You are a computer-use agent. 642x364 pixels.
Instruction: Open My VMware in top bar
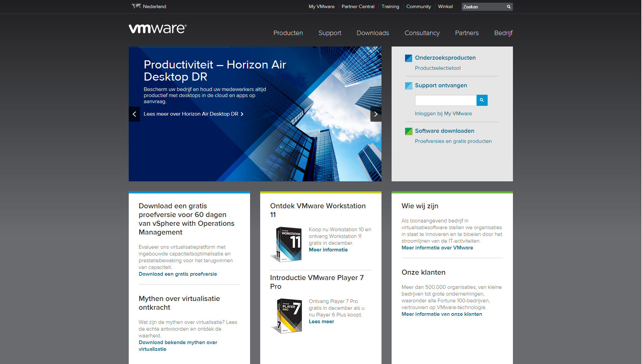click(x=322, y=6)
